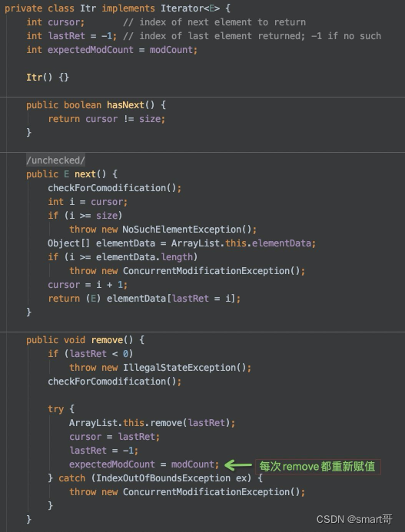Click the 'int i = cursor;' line
The width and height of the screenshot is (405, 532).
(x=88, y=202)
